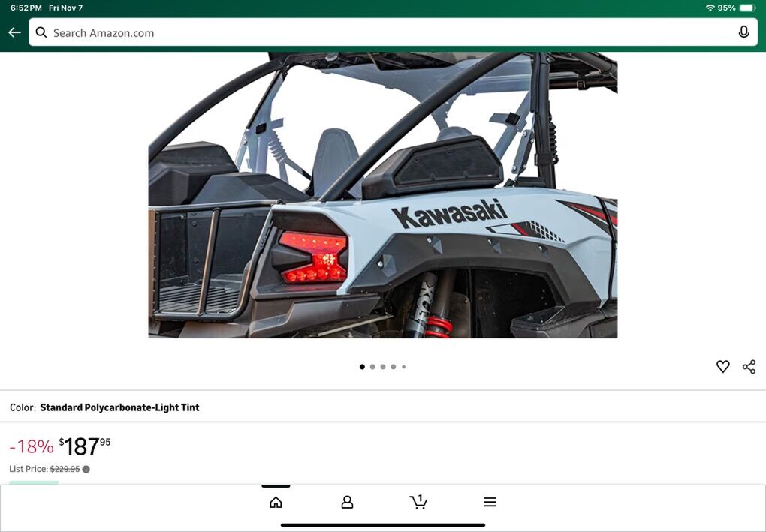Tap the info toggle beside List Price
The width and height of the screenshot is (766, 532).
pos(85,468)
